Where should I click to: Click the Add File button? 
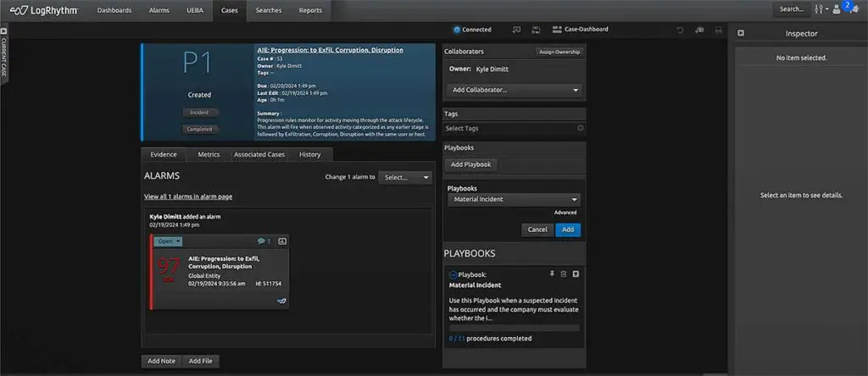(x=200, y=361)
